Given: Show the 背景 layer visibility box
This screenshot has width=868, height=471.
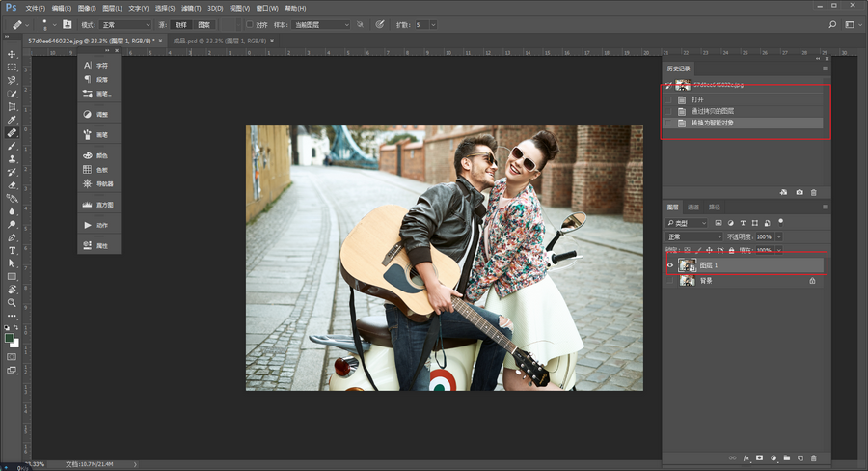Looking at the screenshot, I should [669, 281].
